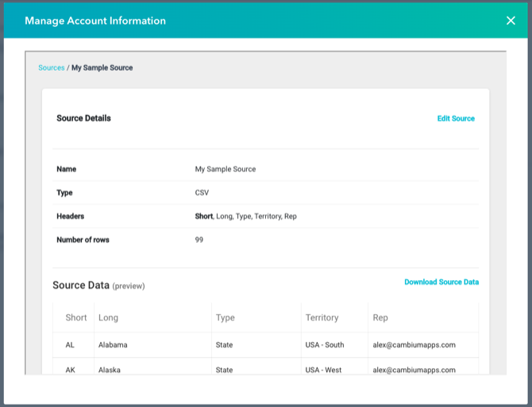Click the Headers value list
The height and width of the screenshot is (407, 532).
[245, 217]
